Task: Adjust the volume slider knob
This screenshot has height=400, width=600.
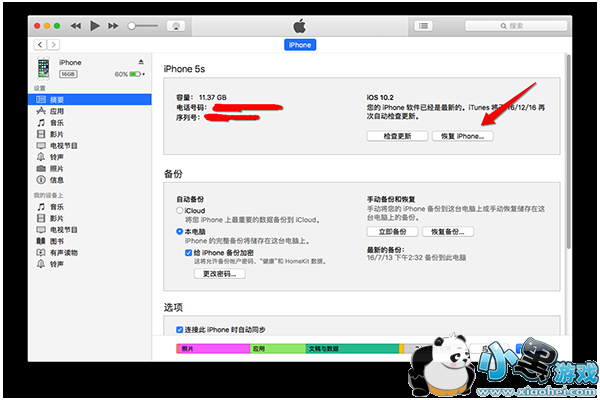Action: coord(132,26)
